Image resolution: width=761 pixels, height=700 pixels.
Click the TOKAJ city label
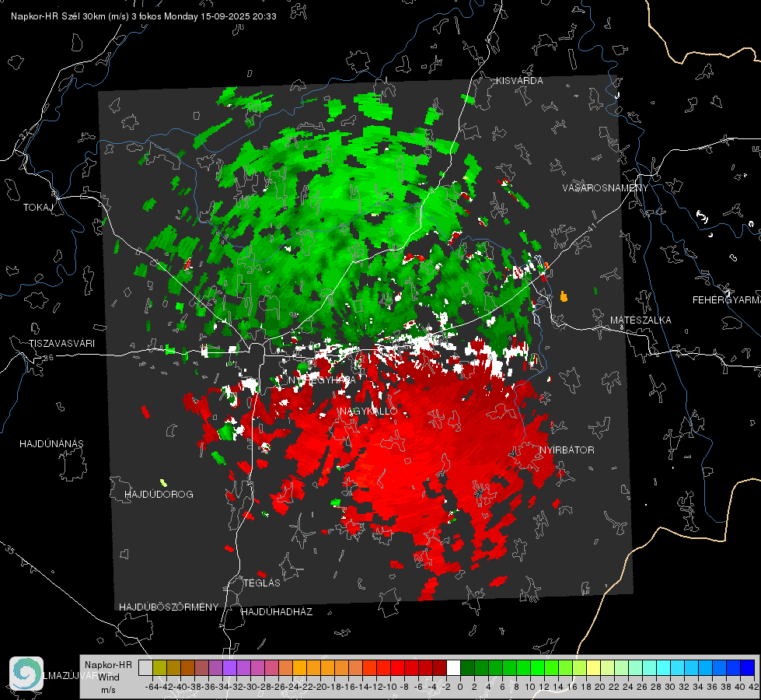point(38,208)
